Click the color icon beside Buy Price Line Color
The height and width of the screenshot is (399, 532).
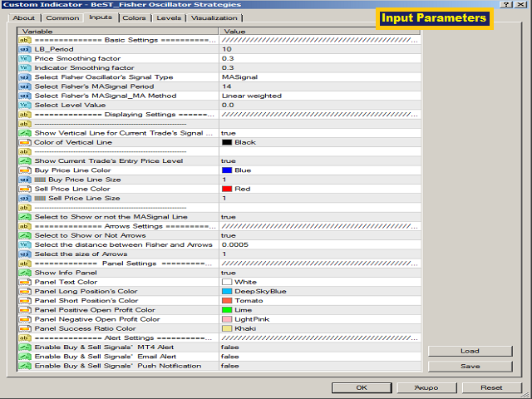pos(25,170)
